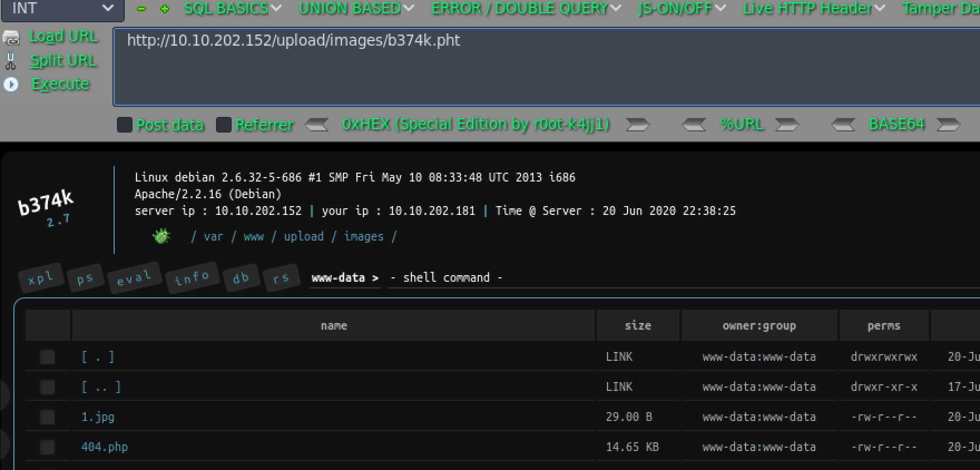The height and width of the screenshot is (470, 980).
Task: Enable the Referrer checkbox
Action: click(x=223, y=125)
